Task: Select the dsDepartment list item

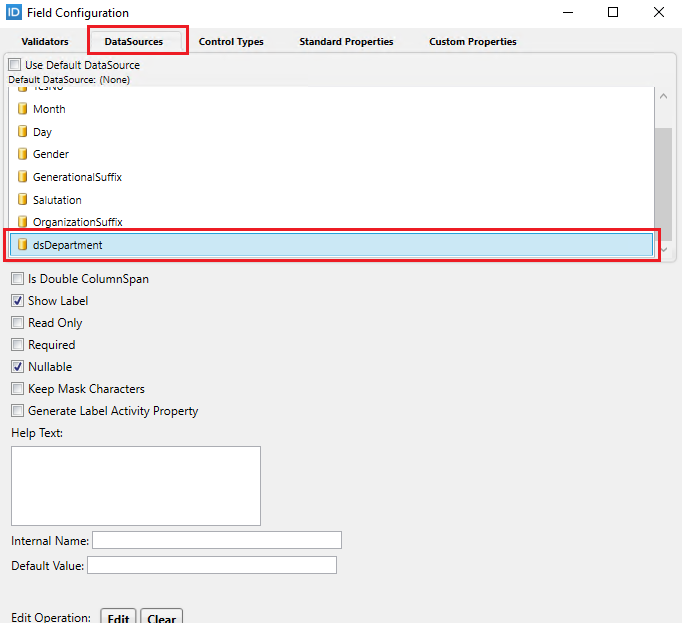Action: pos(331,245)
